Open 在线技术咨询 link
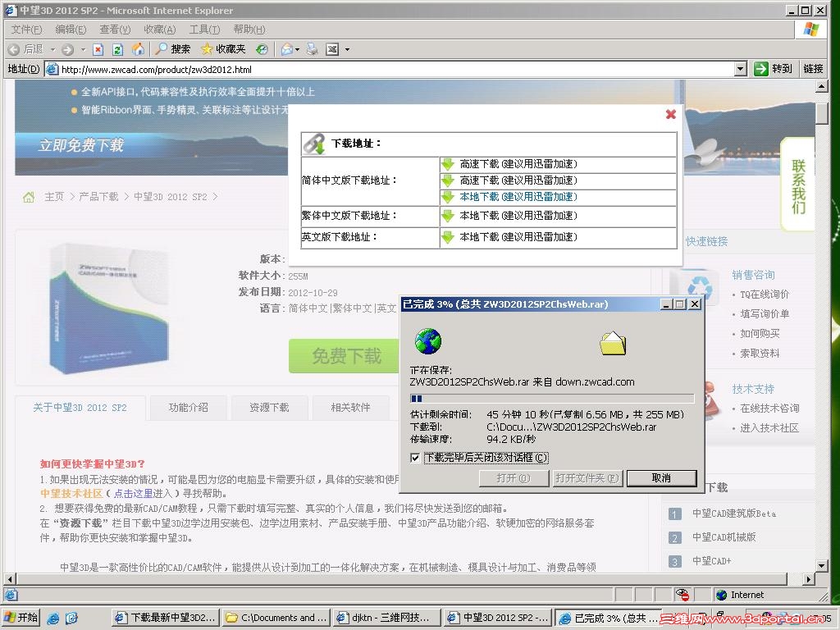This screenshot has height=630, width=840. pos(769,409)
